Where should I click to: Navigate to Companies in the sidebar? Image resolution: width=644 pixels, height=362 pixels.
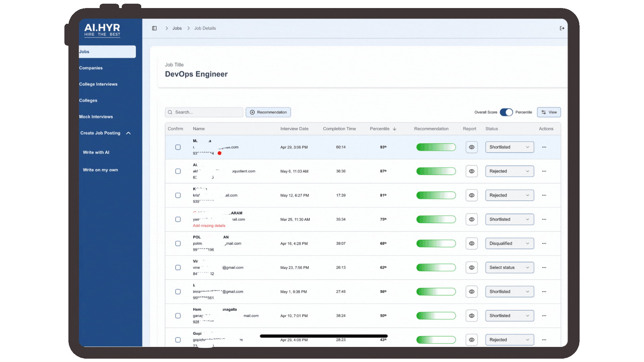[91, 68]
